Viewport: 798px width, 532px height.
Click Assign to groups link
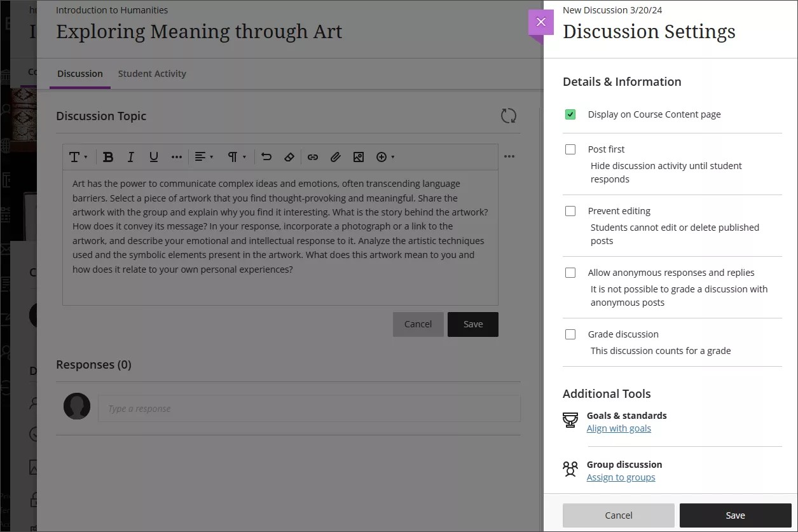tap(621, 477)
